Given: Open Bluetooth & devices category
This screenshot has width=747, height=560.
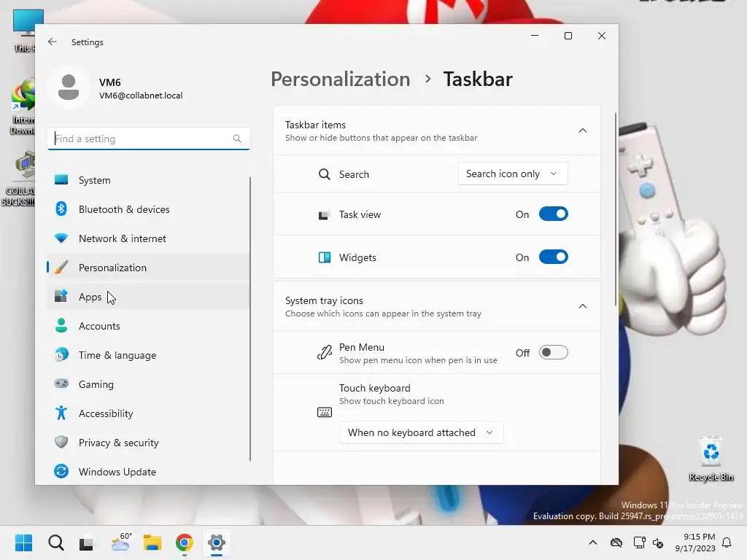Looking at the screenshot, I should click(149, 209).
